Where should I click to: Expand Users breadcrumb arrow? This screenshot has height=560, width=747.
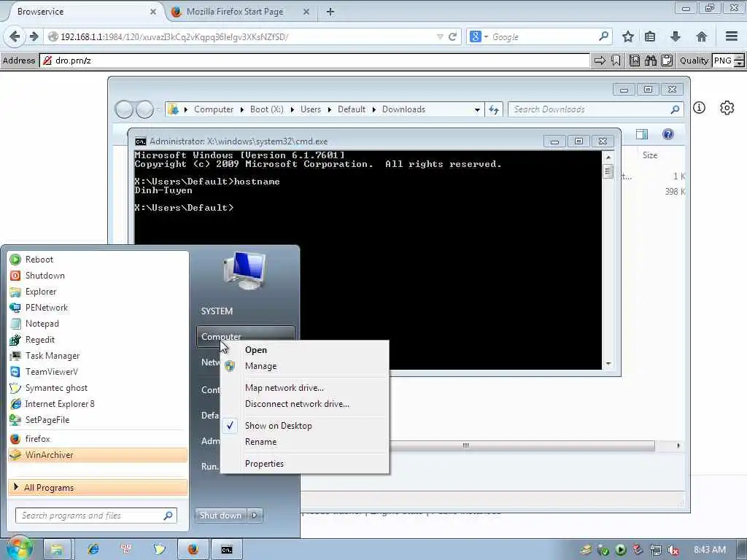pos(329,109)
